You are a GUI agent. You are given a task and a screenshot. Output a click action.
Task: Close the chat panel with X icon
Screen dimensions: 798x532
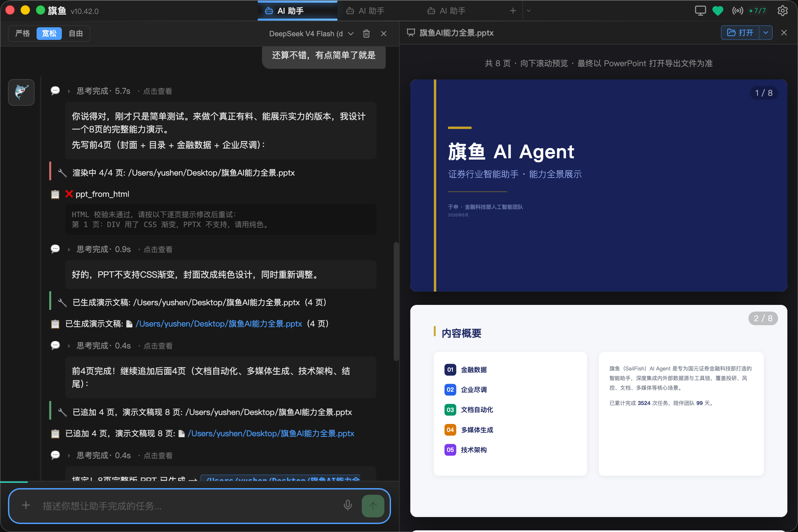pyautogui.click(x=384, y=34)
